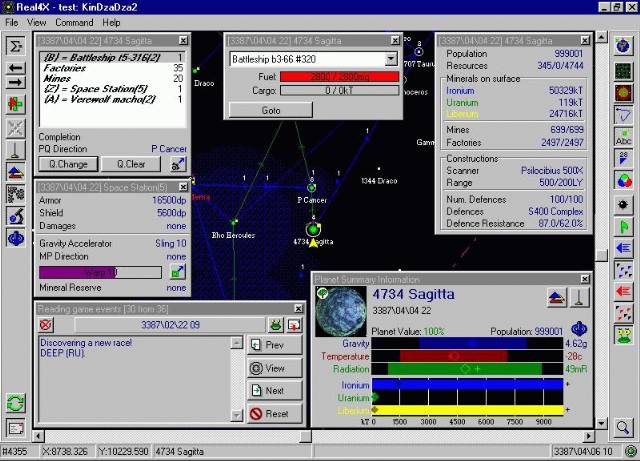This screenshot has width=640, height=461.
Task: Click the plunger icon in Planet Summary
Action: (x=579, y=298)
